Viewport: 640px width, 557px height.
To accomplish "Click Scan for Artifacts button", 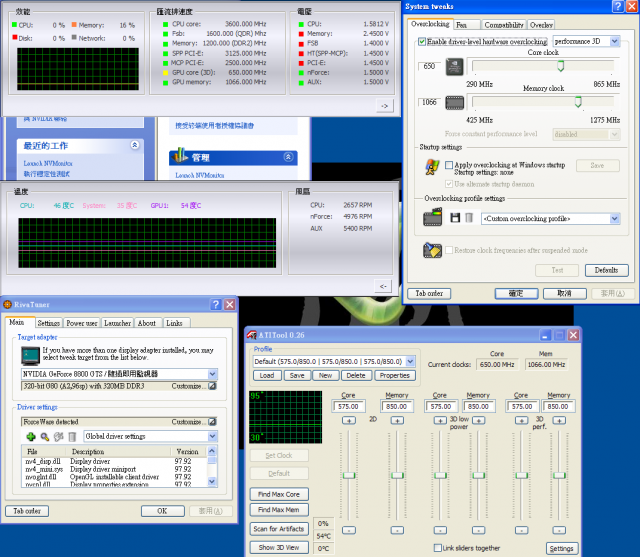I will [x=279, y=529].
